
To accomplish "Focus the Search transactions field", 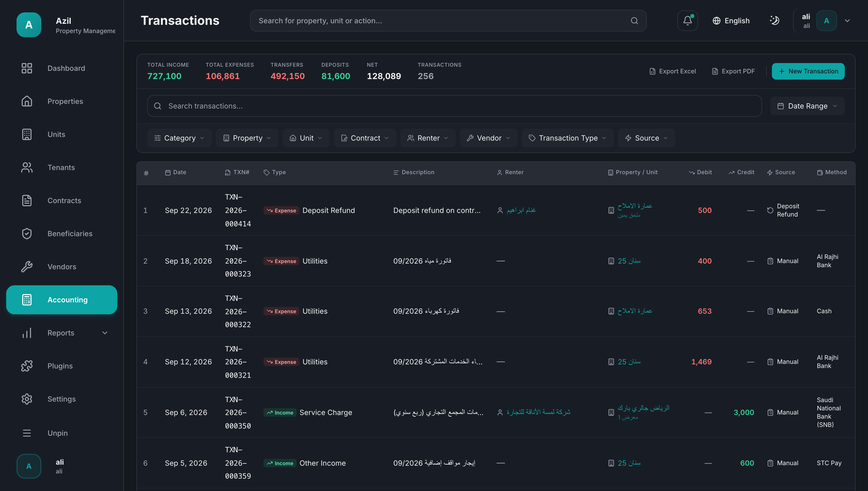I will 454,106.
